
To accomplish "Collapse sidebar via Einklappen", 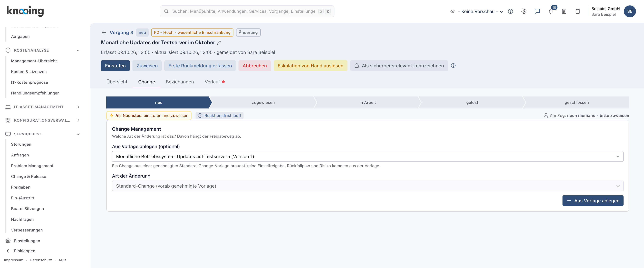I will click(x=24, y=251).
